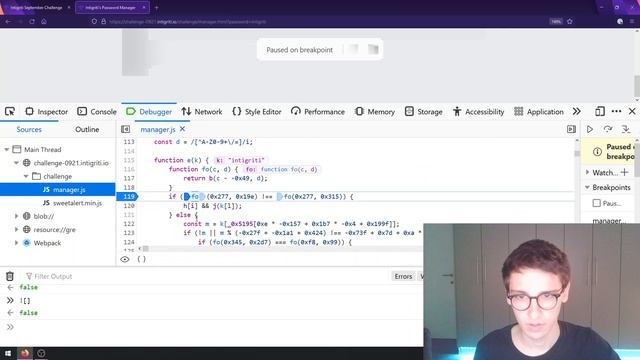This screenshot has width=640, height=360.
Task: Click the page vertical scrollbar
Action: (x=637, y=86)
